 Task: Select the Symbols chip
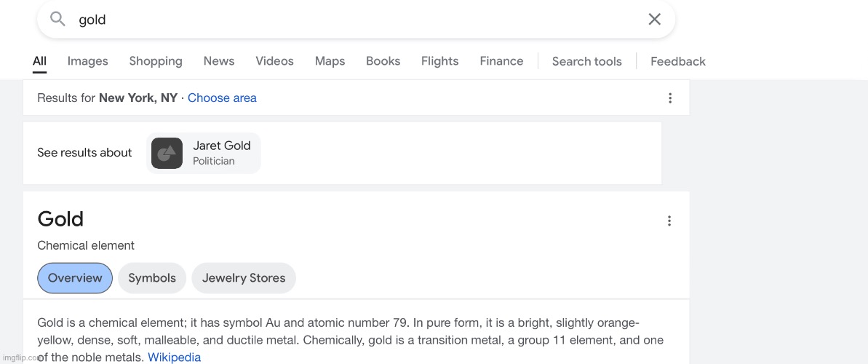[152, 278]
